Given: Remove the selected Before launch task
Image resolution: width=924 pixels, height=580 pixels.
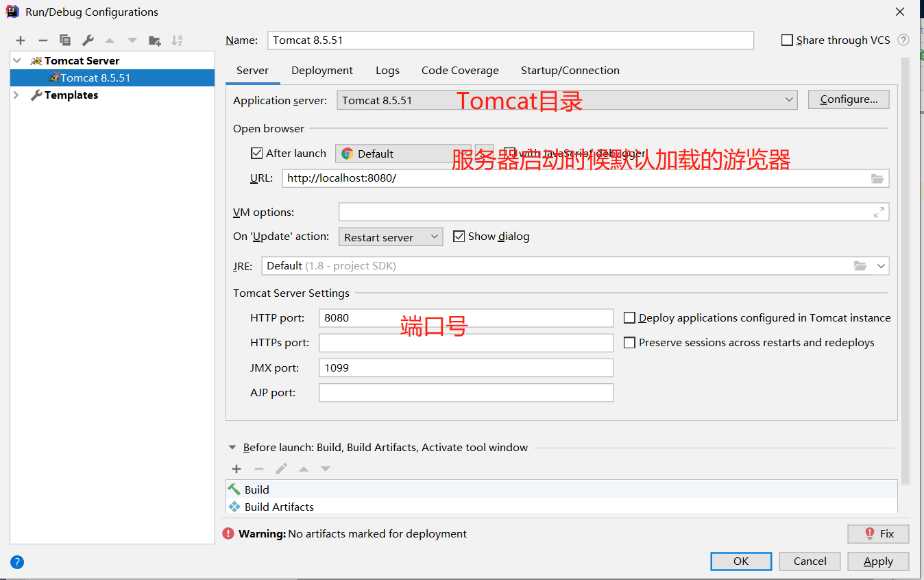Looking at the screenshot, I should point(259,469).
